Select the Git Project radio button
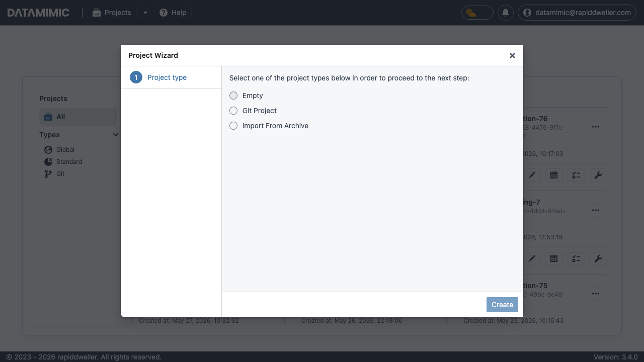Image resolution: width=644 pixels, height=362 pixels. tap(233, 111)
